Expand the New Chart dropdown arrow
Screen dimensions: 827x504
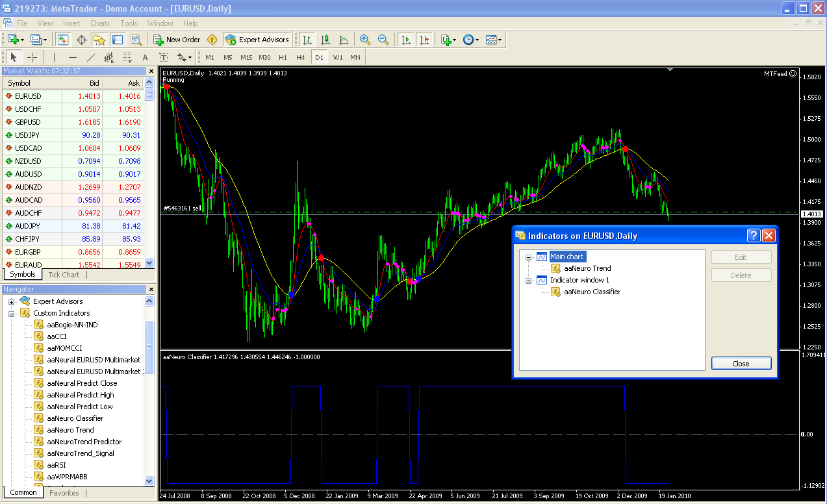(23, 40)
